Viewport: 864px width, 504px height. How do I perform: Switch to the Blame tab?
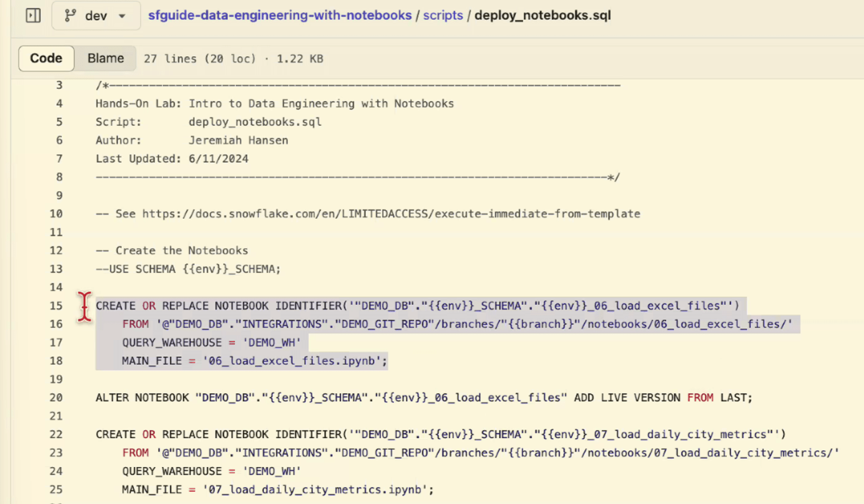point(106,59)
